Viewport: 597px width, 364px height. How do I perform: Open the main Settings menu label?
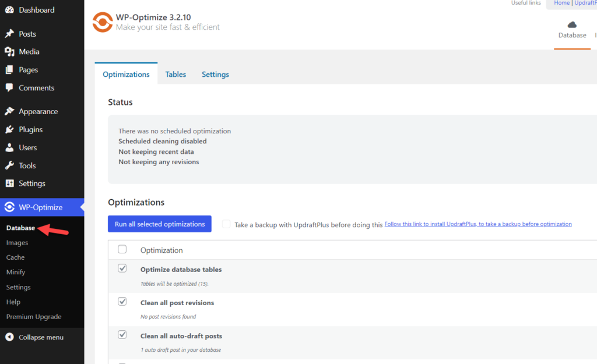coord(32,183)
